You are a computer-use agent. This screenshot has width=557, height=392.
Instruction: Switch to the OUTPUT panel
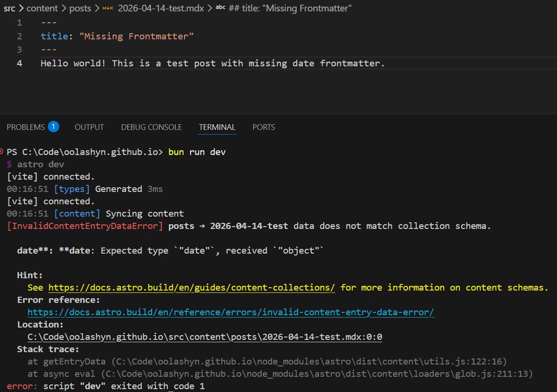(89, 127)
